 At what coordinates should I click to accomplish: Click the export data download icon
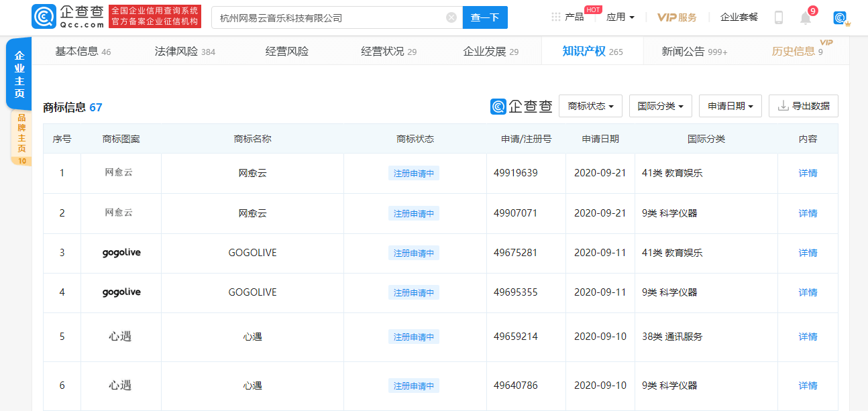pos(782,105)
